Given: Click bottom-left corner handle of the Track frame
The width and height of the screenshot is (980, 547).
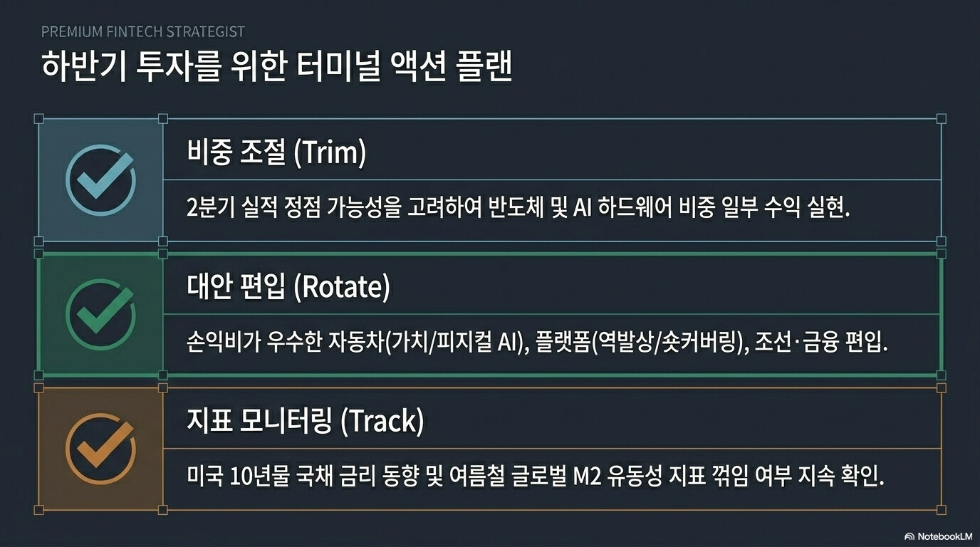Looking at the screenshot, I should coord(39,509).
